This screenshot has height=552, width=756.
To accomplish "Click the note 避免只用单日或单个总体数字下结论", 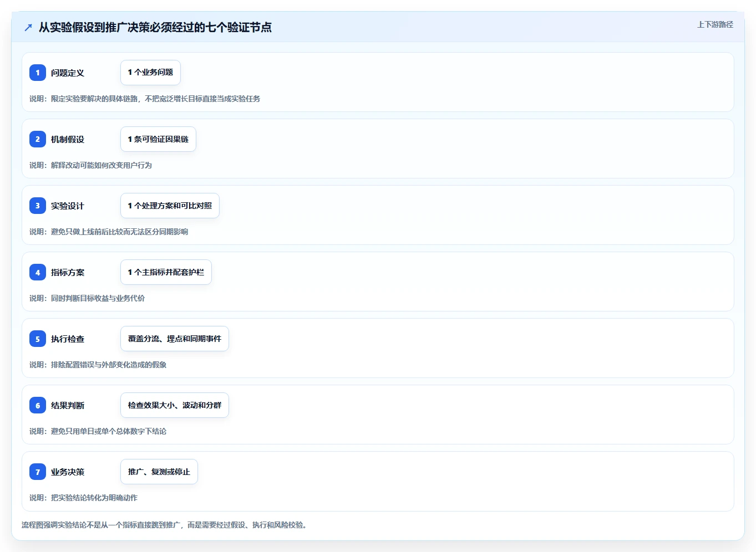I will (x=98, y=431).
